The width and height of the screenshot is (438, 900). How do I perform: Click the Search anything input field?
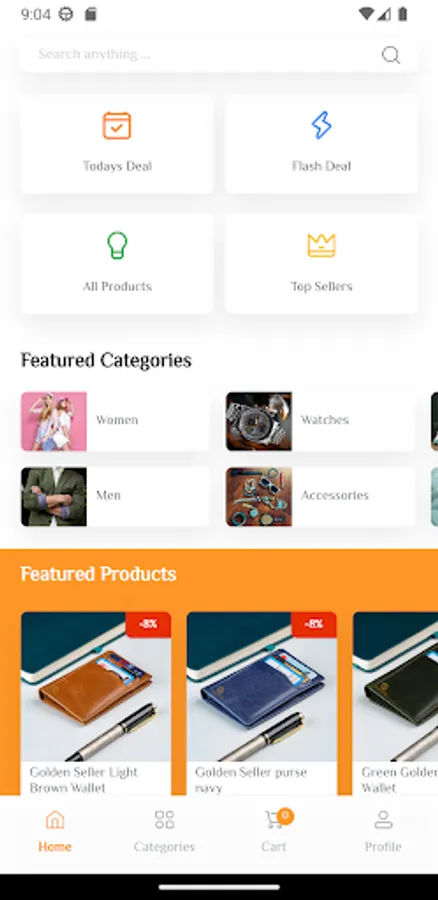[219, 55]
